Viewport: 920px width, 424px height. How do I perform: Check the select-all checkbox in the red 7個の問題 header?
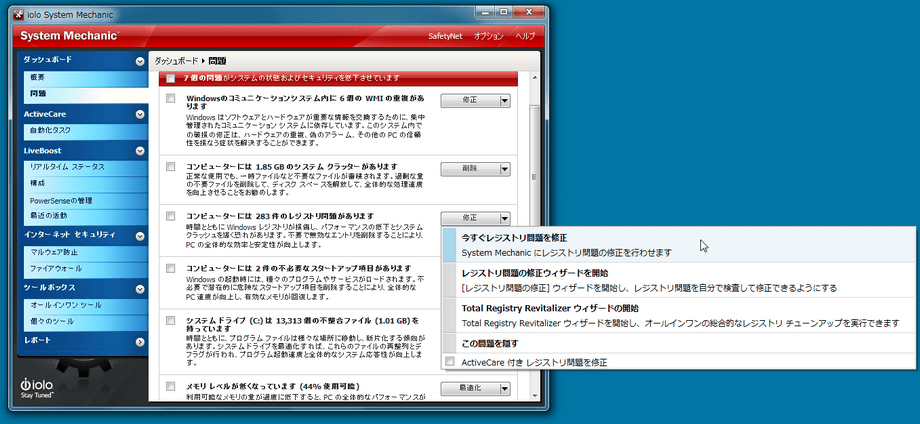[170, 79]
